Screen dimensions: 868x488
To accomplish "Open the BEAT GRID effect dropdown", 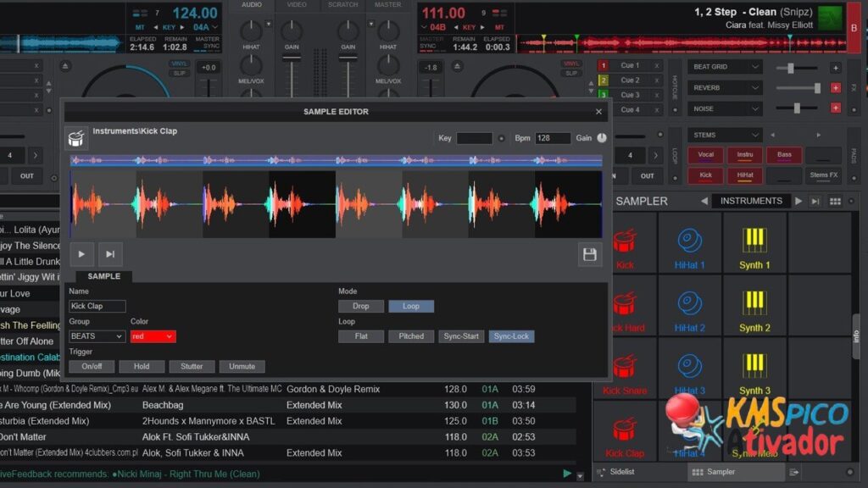I will 726,67.
